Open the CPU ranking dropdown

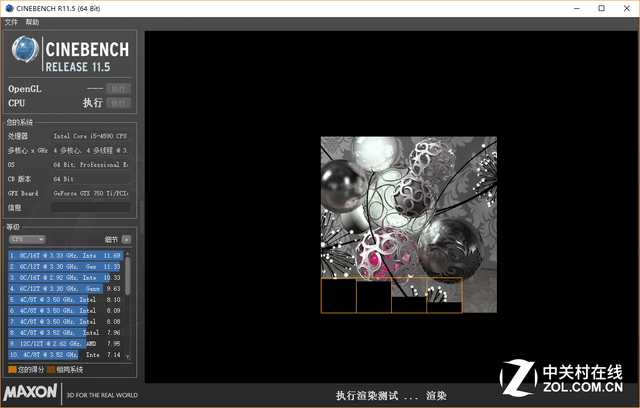click(27, 240)
